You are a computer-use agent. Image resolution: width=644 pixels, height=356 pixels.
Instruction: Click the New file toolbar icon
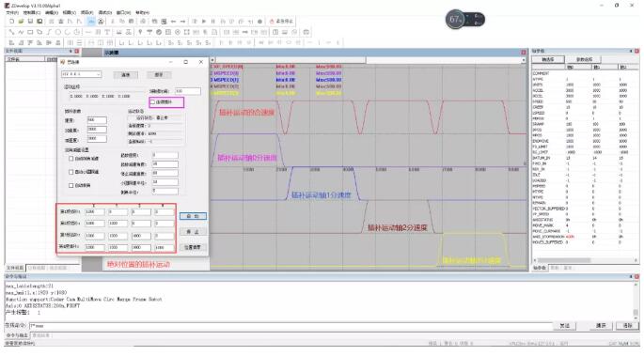(12, 22)
